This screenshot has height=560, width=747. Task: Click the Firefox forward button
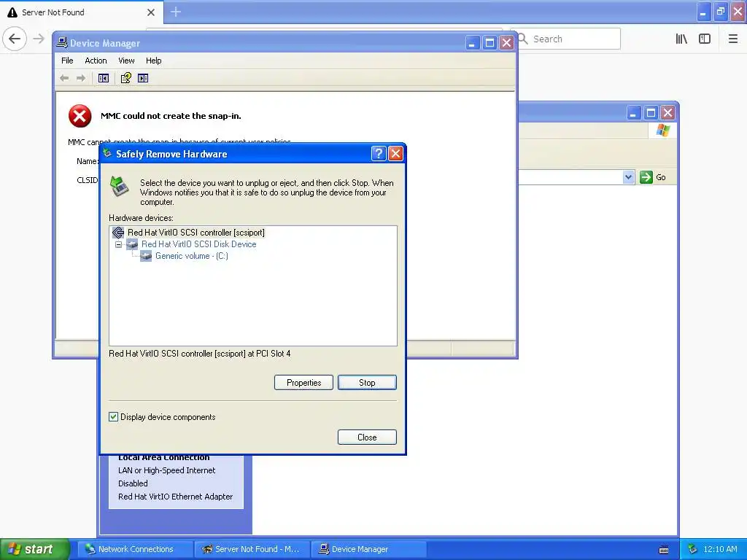click(39, 39)
